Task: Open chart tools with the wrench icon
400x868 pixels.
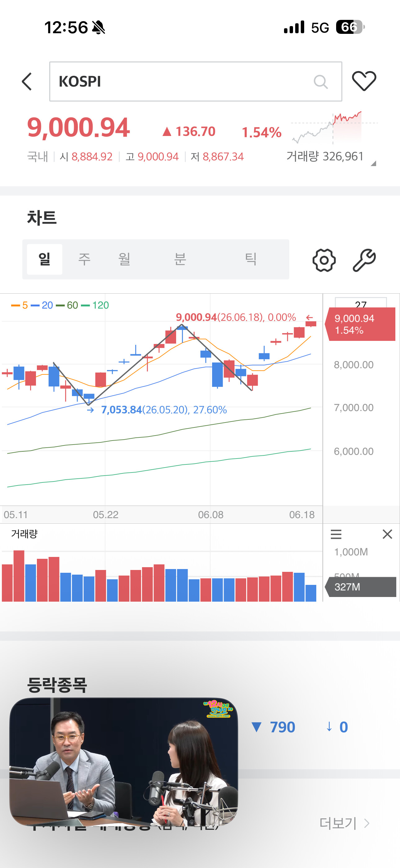Action: pos(364,260)
